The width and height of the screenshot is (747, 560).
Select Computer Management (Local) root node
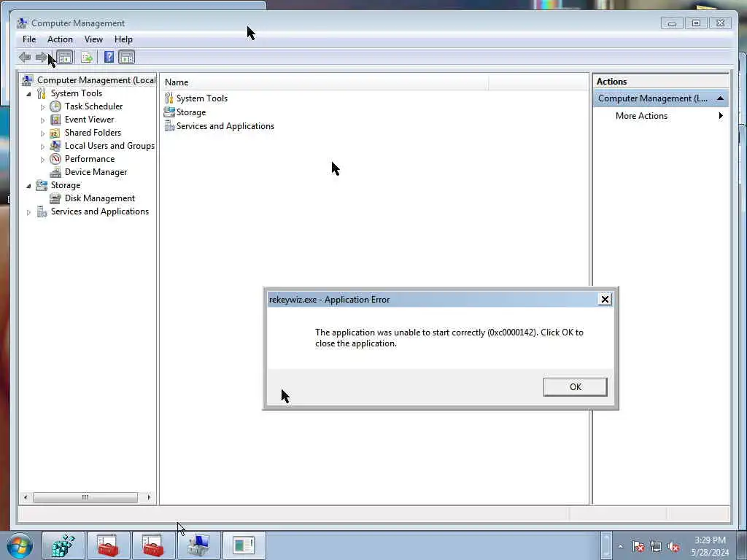click(x=96, y=80)
